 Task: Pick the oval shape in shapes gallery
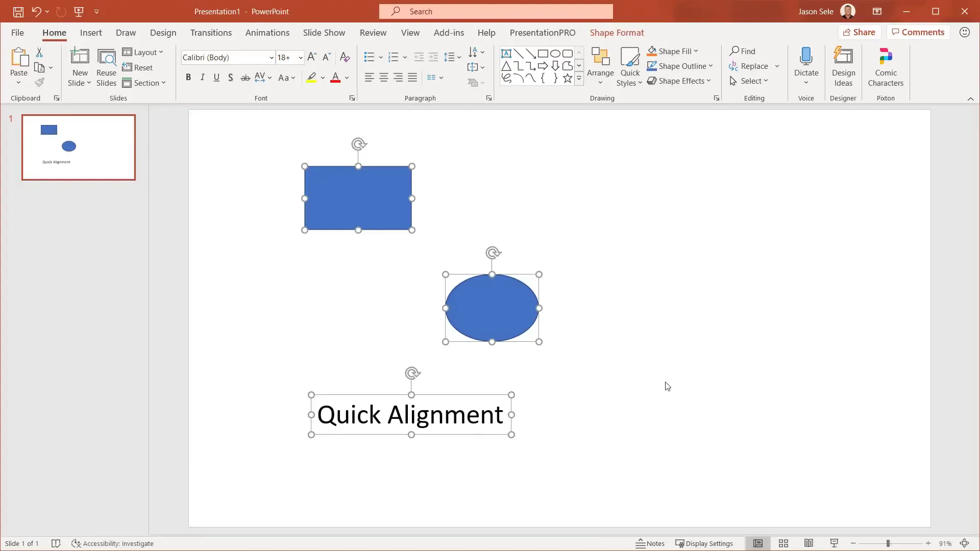tap(555, 54)
